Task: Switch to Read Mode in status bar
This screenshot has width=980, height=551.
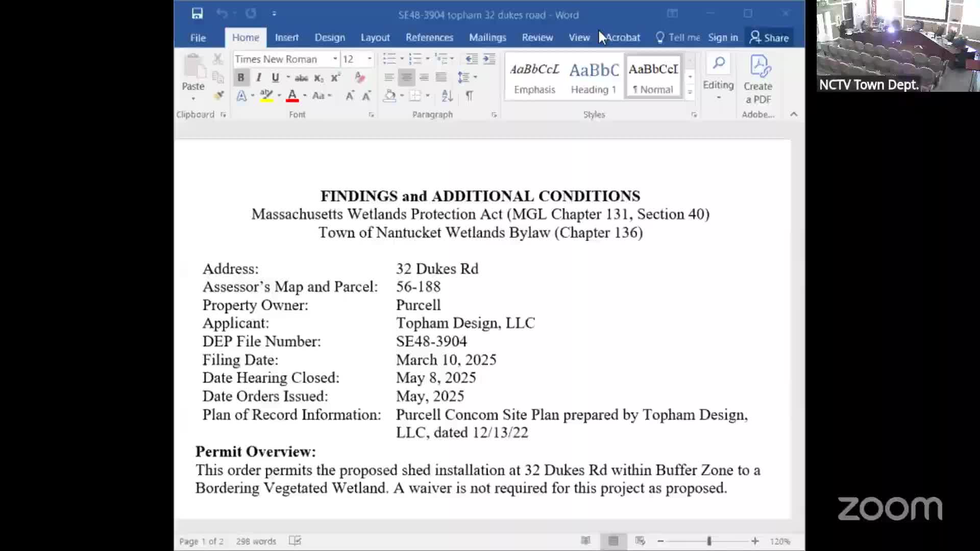Action: click(x=586, y=541)
